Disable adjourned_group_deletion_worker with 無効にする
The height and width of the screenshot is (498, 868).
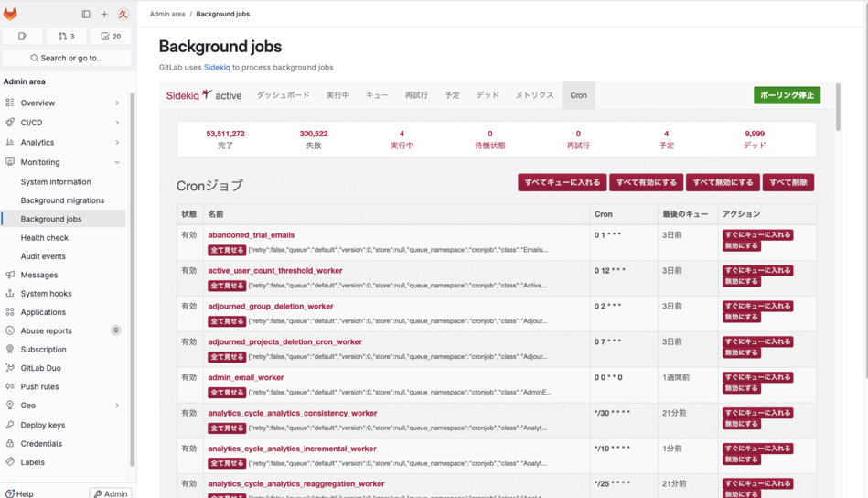pos(741,317)
